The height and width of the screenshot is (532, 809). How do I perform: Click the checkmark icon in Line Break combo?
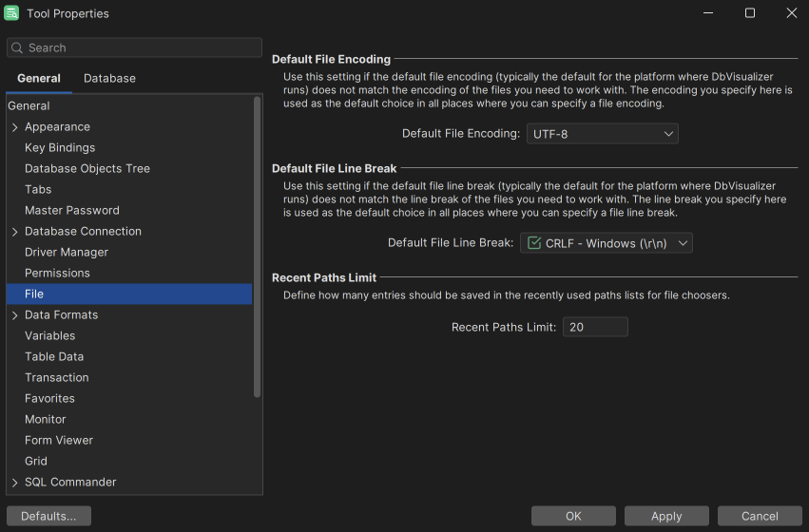pyautogui.click(x=534, y=243)
